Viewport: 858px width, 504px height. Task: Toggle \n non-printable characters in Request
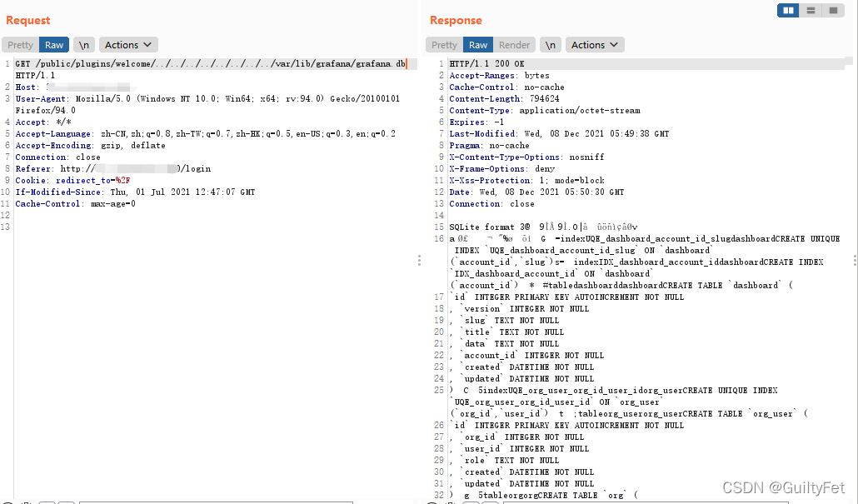(84, 45)
